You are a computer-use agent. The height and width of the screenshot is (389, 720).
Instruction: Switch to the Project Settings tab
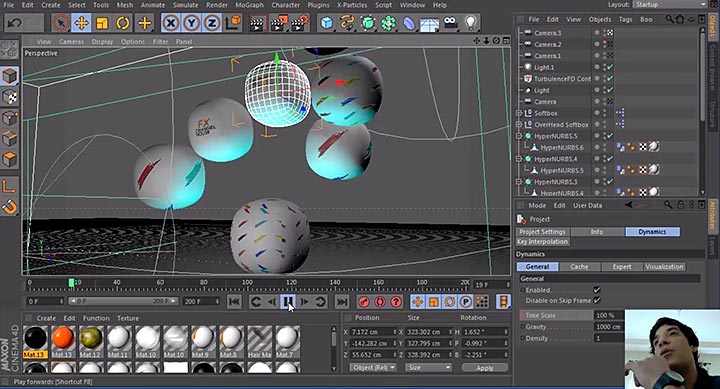pos(542,232)
